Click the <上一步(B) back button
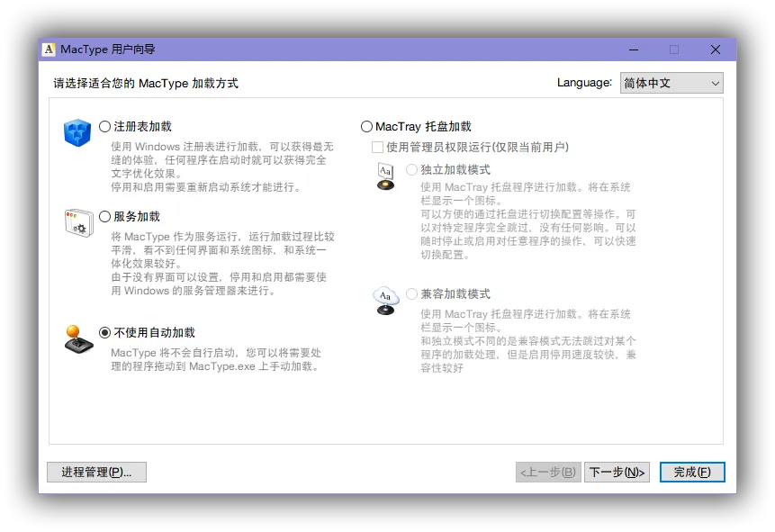The image size is (775, 532). 547,473
